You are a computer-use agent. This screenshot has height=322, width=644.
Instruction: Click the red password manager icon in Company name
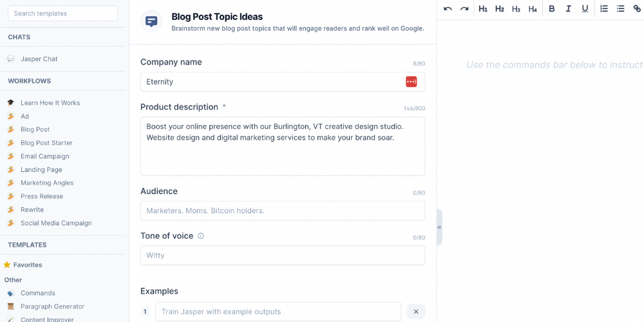click(x=411, y=81)
